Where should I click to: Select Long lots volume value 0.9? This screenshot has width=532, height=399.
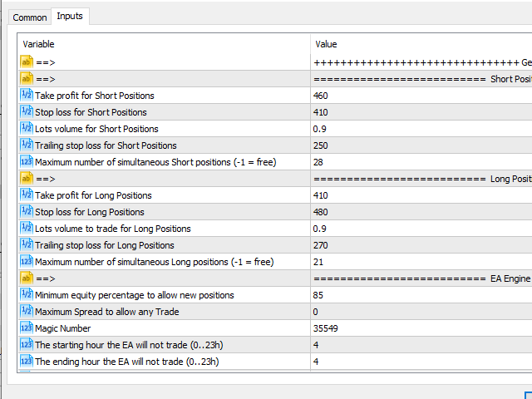click(319, 229)
